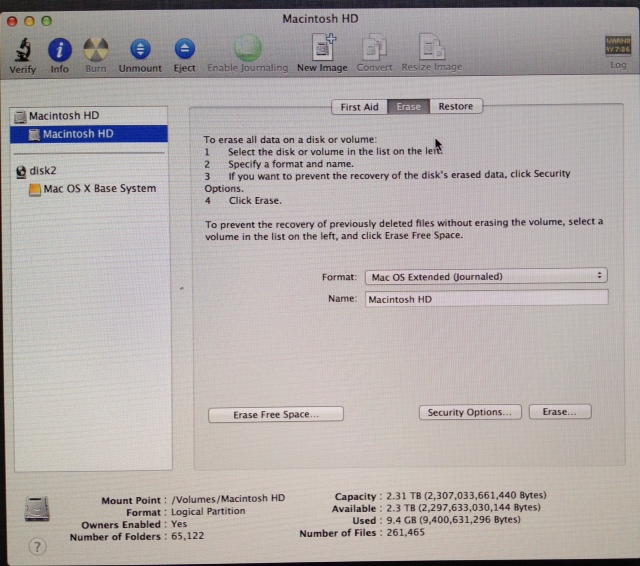
Task: Click the window title Macintosh HD
Action: click(320, 19)
